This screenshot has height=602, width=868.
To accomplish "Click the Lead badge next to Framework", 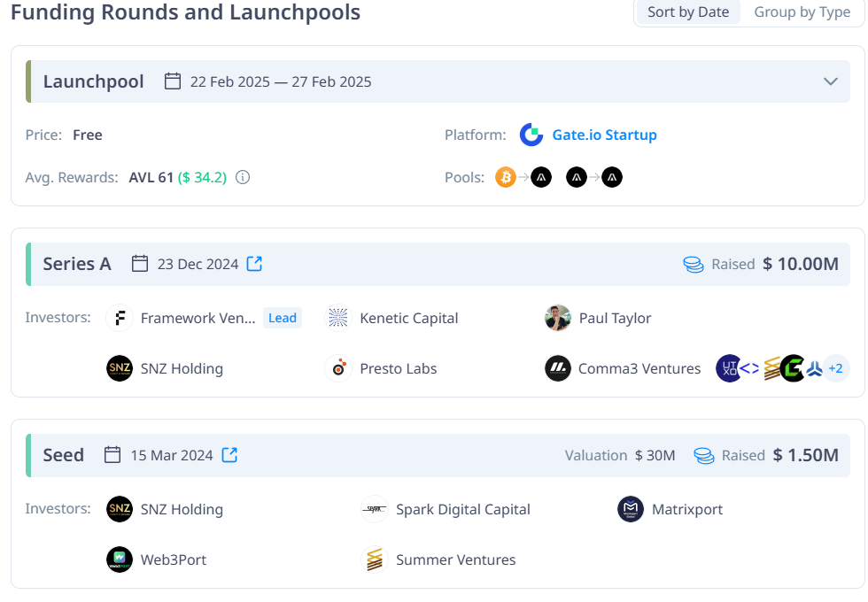I will [283, 318].
